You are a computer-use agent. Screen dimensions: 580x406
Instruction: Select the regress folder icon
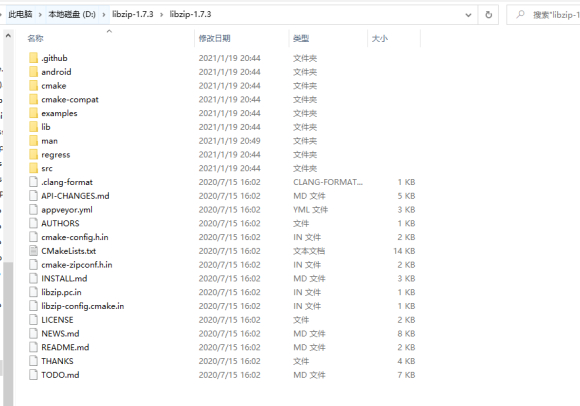point(33,155)
